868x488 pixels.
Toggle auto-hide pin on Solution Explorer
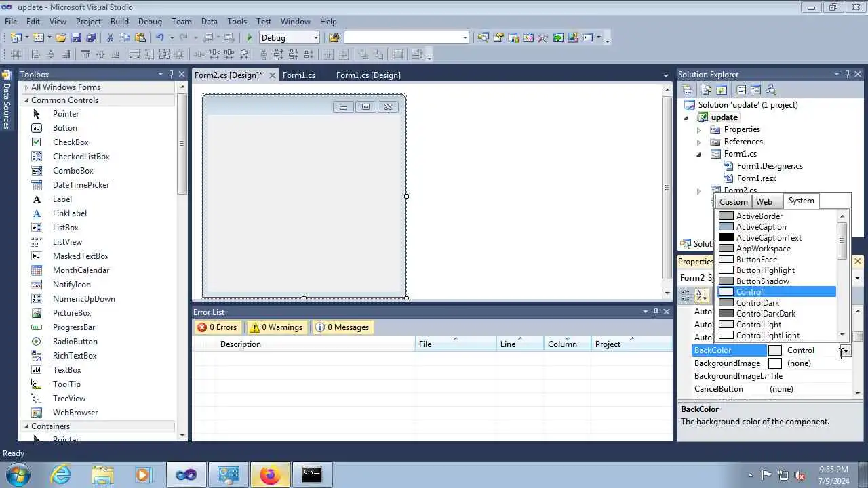[x=847, y=74]
